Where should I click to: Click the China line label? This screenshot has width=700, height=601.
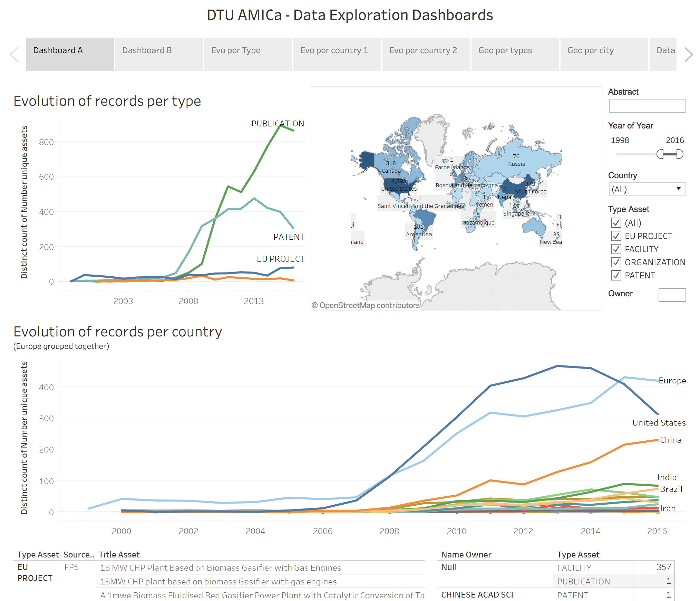tap(671, 440)
